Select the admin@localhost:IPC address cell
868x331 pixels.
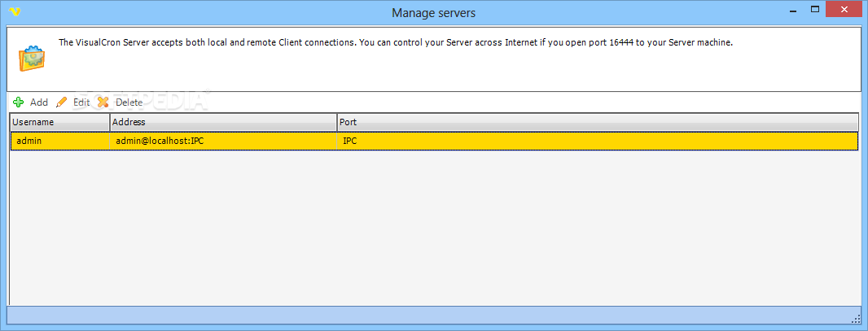224,141
